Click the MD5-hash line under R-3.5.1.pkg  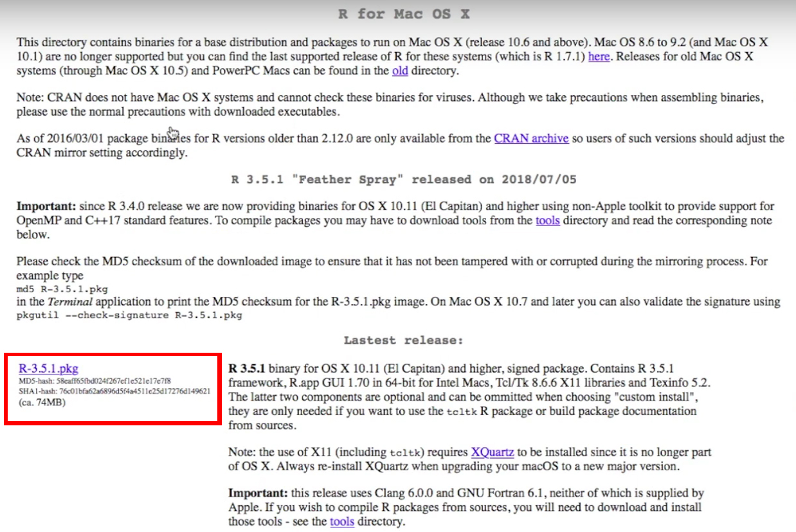(x=95, y=381)
